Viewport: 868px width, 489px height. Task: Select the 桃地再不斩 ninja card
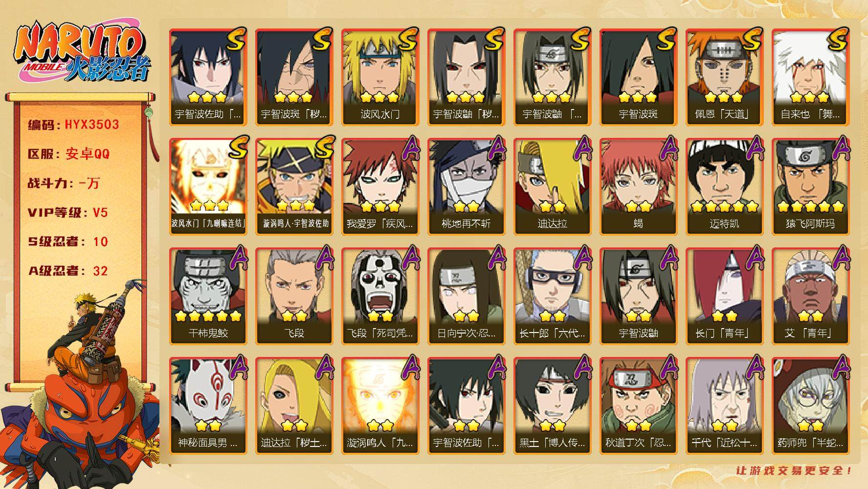pyautogui.click(x=466, y=186)
